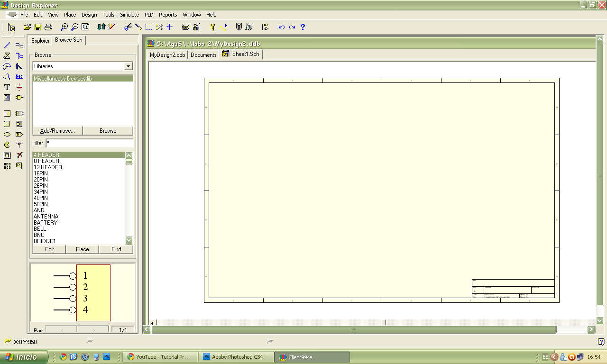The height and width of the screenshot is (364, 607).
Task: Select the Place Wire tool
Action: tap(7, 45)
